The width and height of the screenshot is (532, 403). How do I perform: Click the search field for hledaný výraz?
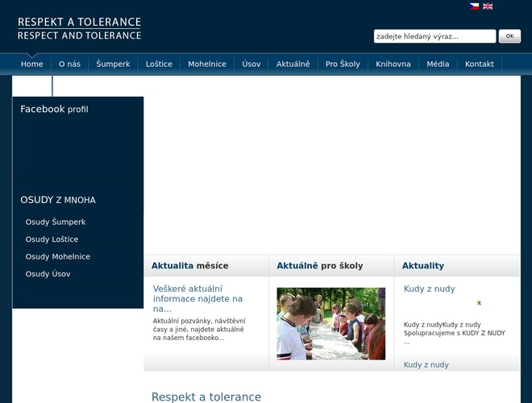pos(434,36)
